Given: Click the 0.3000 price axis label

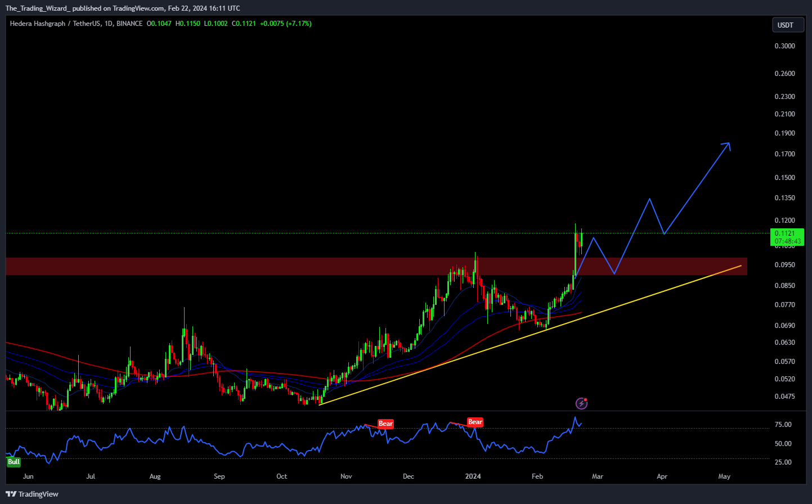Looking at the screenshot, I should click(x=785, y=46).
